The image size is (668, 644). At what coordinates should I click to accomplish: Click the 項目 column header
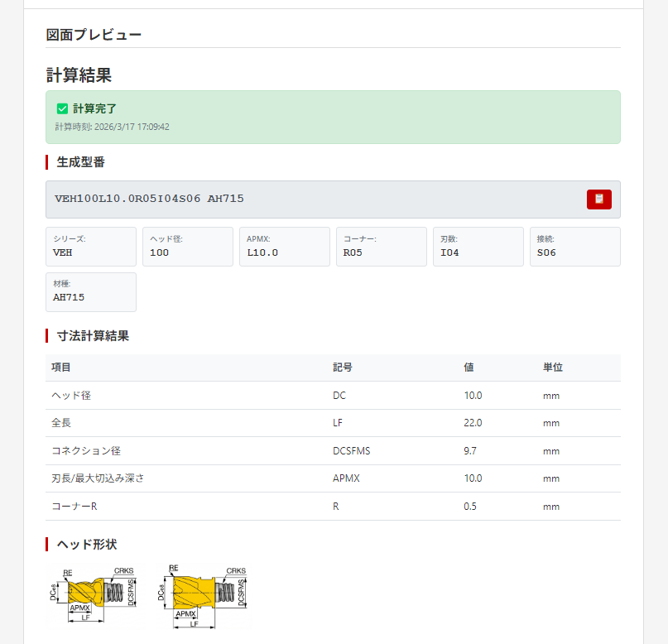61,368
